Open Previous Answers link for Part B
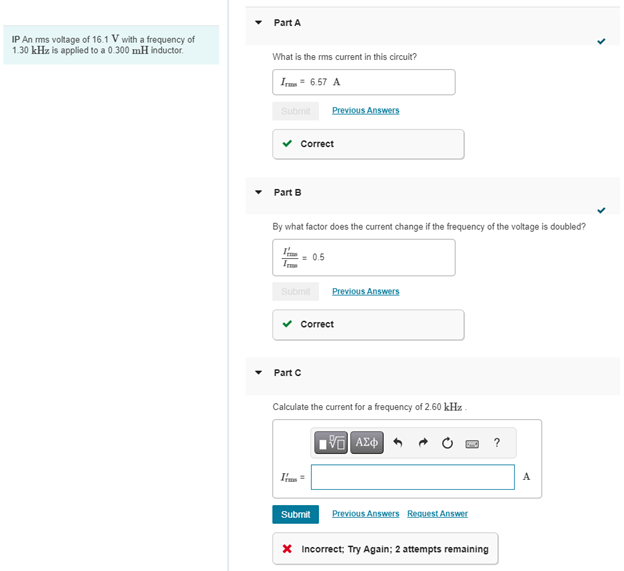 click(366, 291)
